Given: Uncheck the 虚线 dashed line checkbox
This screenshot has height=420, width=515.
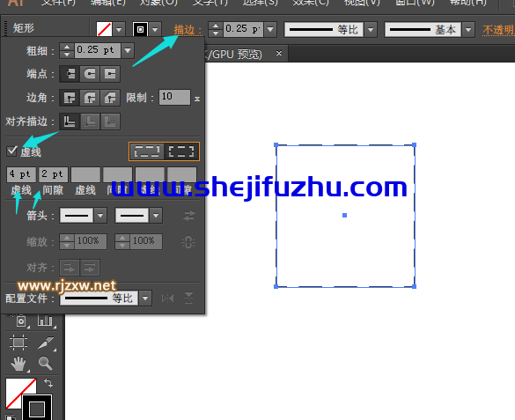Looking at the screenshot, I should pos(11,151).
